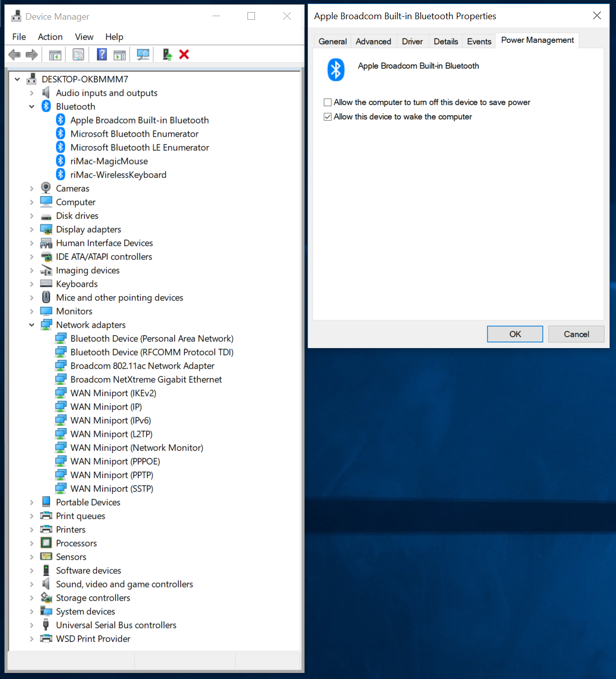Click the Forward arrow toolbar icon
The image size is (616, 679).
[32, 55]
